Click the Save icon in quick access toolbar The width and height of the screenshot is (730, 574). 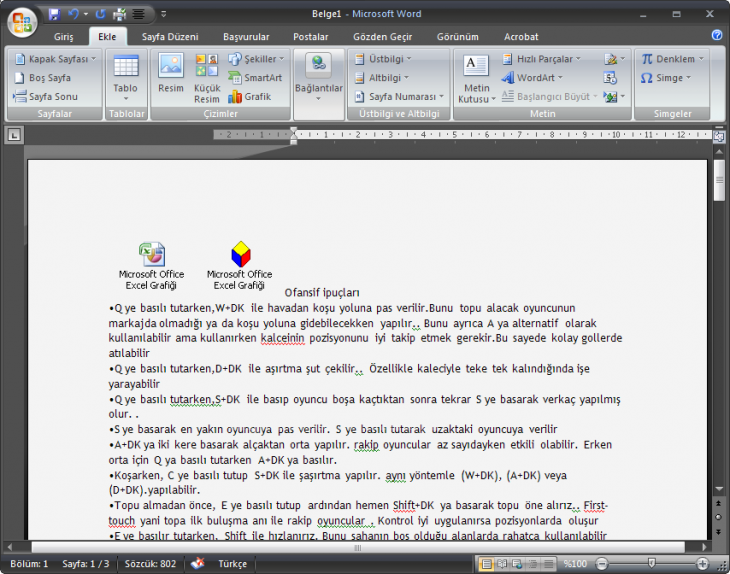[54, 14]
